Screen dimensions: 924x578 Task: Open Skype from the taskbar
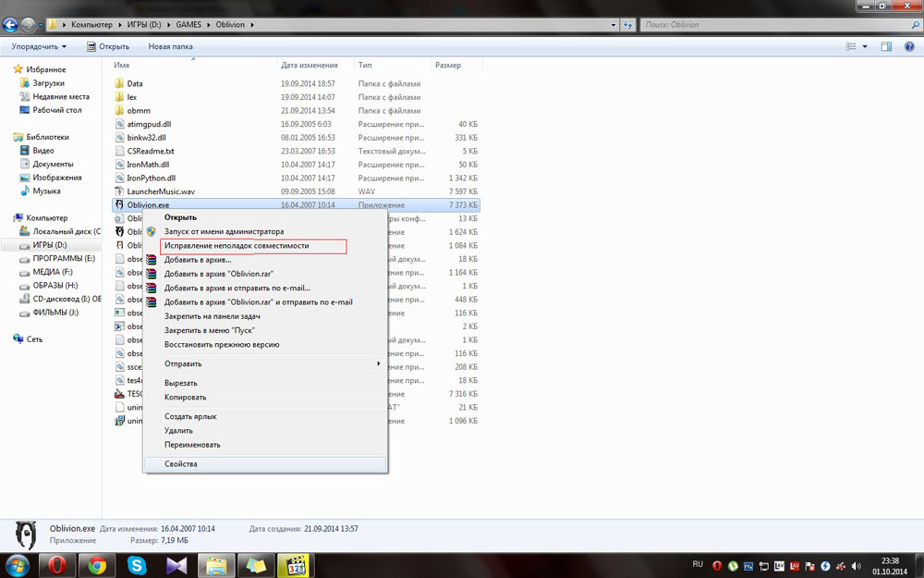[137, 564]
